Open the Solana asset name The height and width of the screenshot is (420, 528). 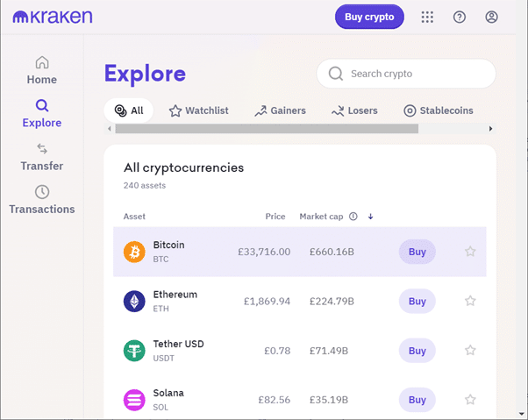click(x=168, y=393)
